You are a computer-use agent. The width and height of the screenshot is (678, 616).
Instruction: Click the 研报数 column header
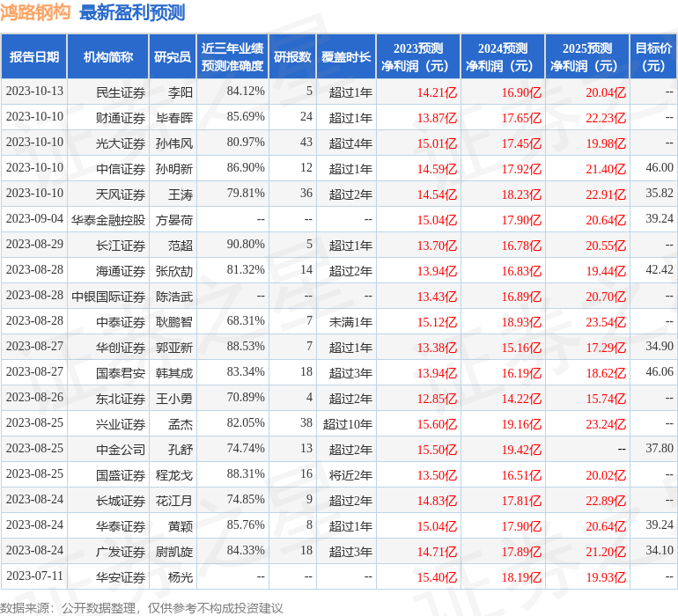tap(292, 57)
